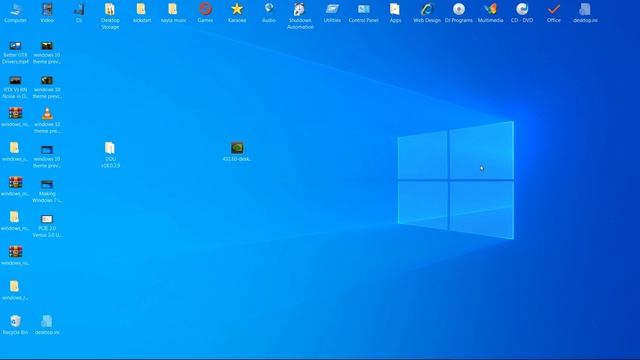
Task: Select the Apps desktop icon
Action: [x=395, y=12]
